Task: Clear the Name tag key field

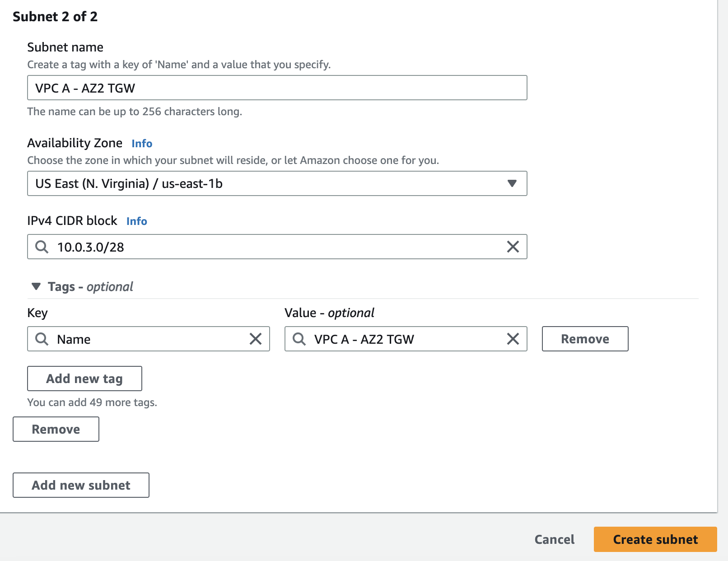Action: [x=256, y=339]
